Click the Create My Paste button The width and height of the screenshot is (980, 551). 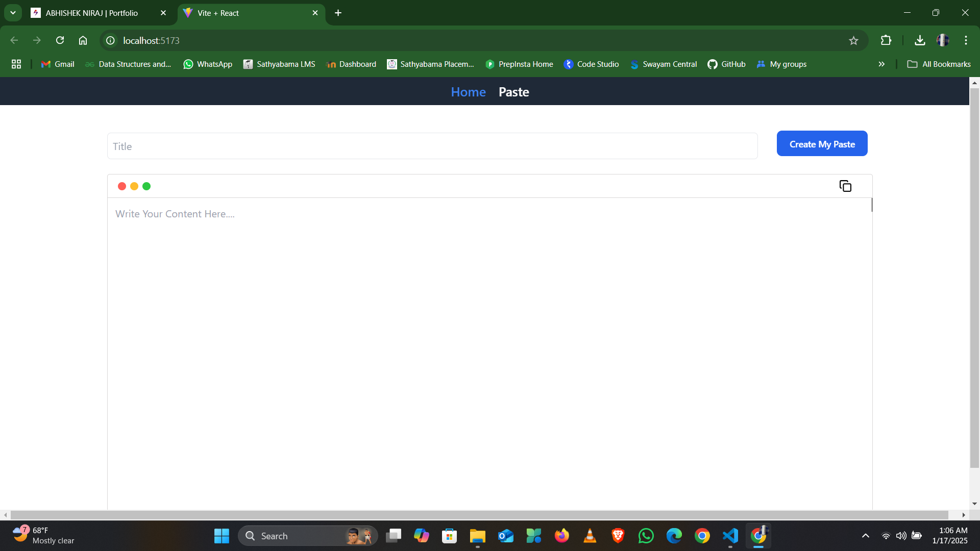[822, 144]
